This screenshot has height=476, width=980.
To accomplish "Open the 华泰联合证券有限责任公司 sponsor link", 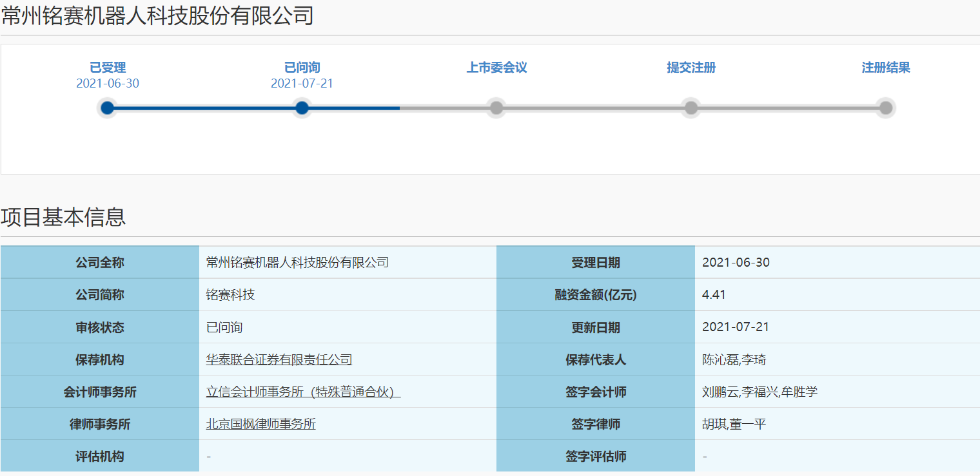I will pyautogui.click(x=279, y=359).
